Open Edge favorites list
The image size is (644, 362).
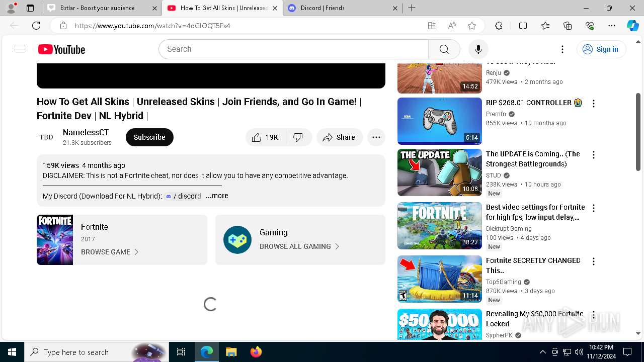[545, 26]
